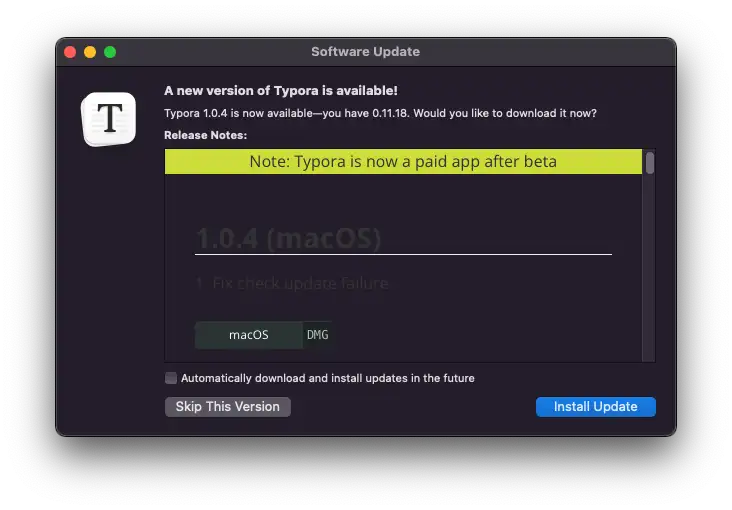
Task: Click the 1.0.4 (macOS) heading
Action: (x=289, y=239)
